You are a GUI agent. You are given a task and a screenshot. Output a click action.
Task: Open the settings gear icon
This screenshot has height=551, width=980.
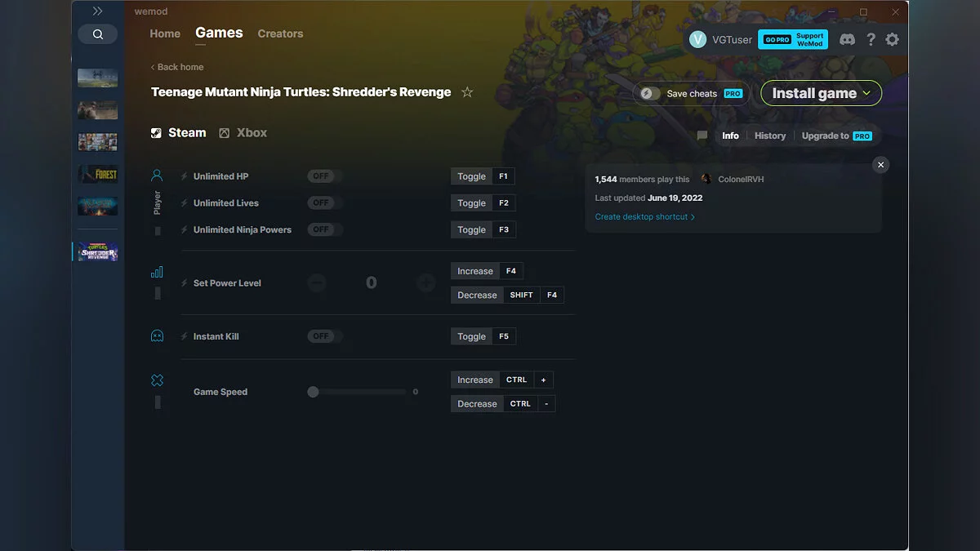(x=892, y=39)
